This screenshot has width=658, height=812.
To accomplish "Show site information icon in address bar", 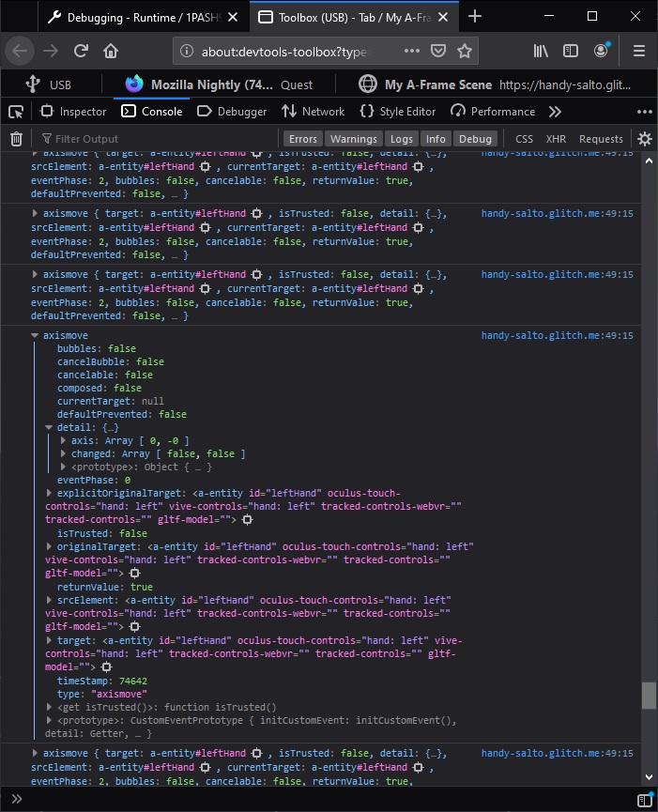I will 187,51.
